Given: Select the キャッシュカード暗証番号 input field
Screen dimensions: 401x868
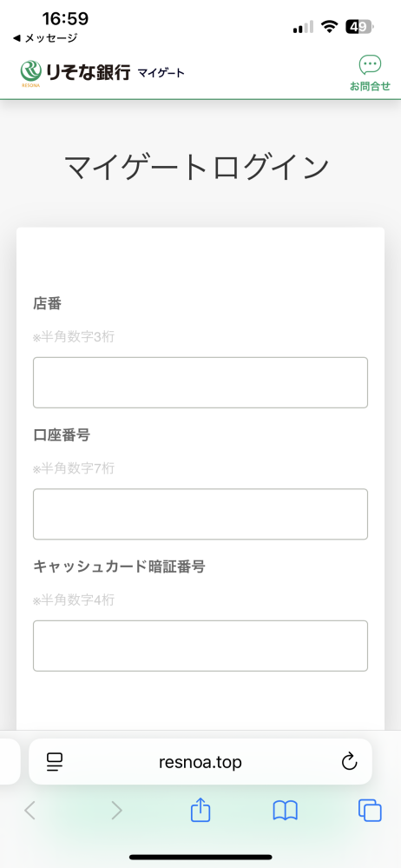Looking at the screenshot, I should (x=200, y=646).
